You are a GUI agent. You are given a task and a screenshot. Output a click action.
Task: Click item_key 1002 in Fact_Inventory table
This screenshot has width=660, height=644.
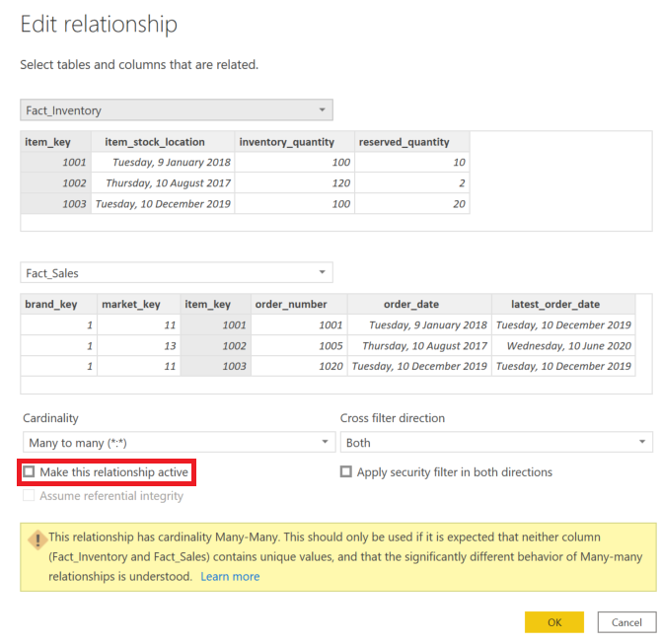coord(55,183)
